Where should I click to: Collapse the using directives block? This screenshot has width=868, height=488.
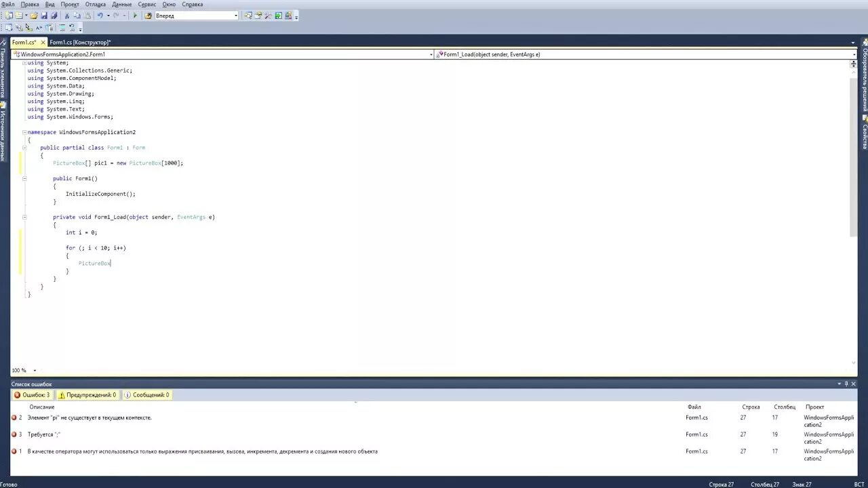click(24, 63)
